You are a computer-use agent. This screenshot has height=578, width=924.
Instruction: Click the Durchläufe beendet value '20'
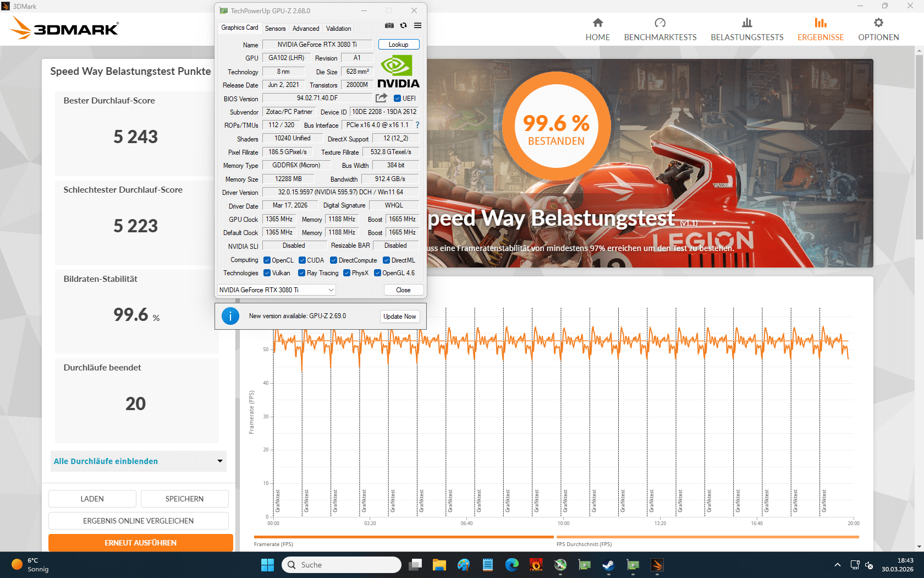pos(136,403)
